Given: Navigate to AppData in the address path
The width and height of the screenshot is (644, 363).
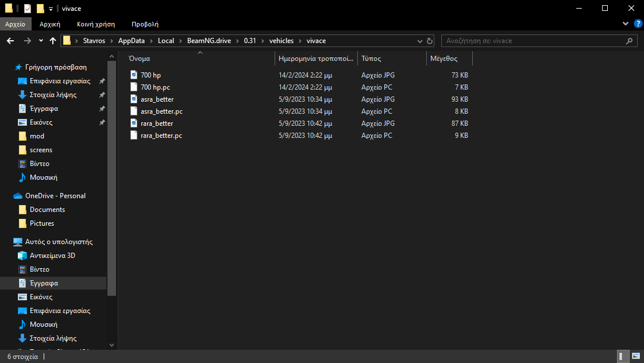Looking at the screenshot, I should (132, 41).
